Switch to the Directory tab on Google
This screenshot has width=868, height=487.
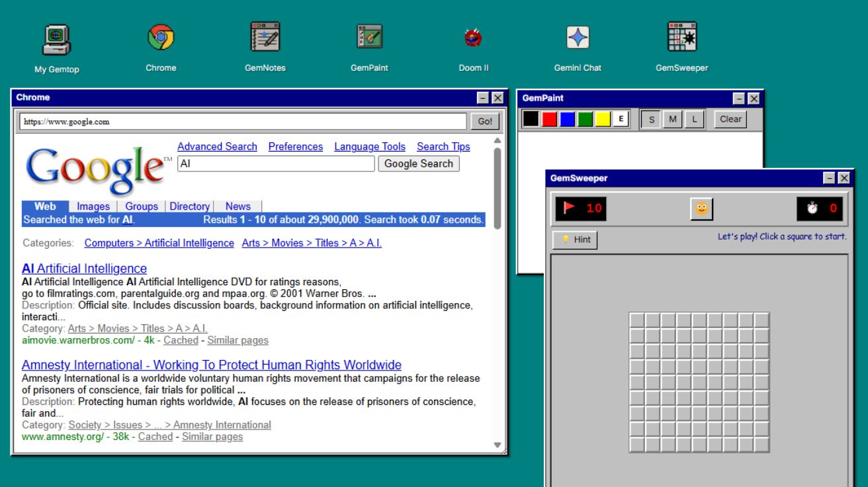(x=190, y=206)
